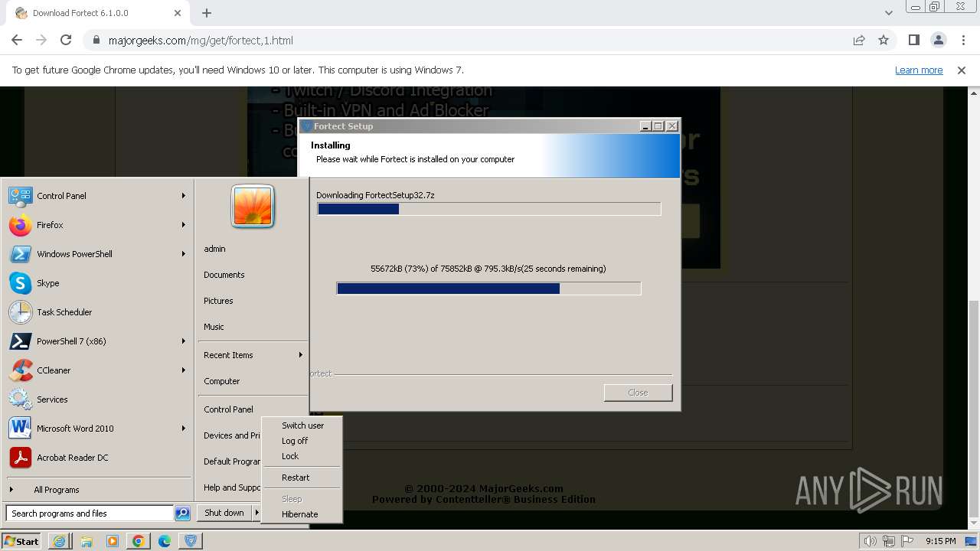The height and width of the screenshot is (551, 980).
Task: Select Switch user from power menu
Action: click(302, 425)
